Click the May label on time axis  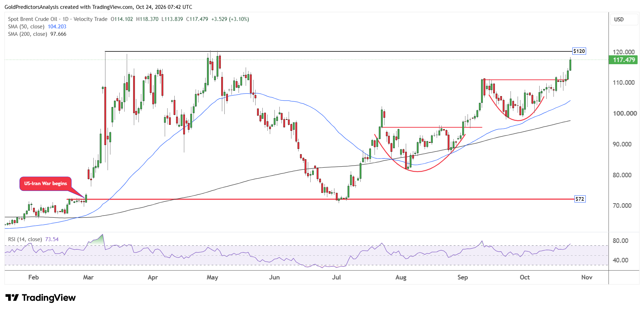[x=212, y=277]
